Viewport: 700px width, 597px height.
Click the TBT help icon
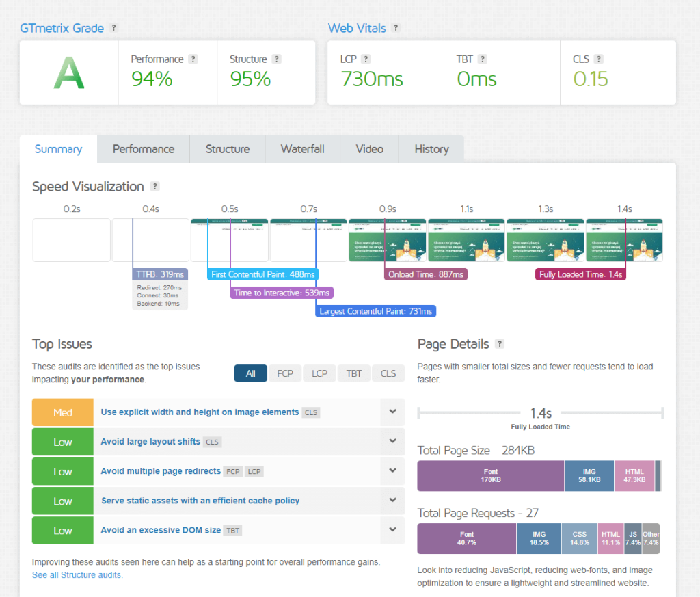click(483, 59)
